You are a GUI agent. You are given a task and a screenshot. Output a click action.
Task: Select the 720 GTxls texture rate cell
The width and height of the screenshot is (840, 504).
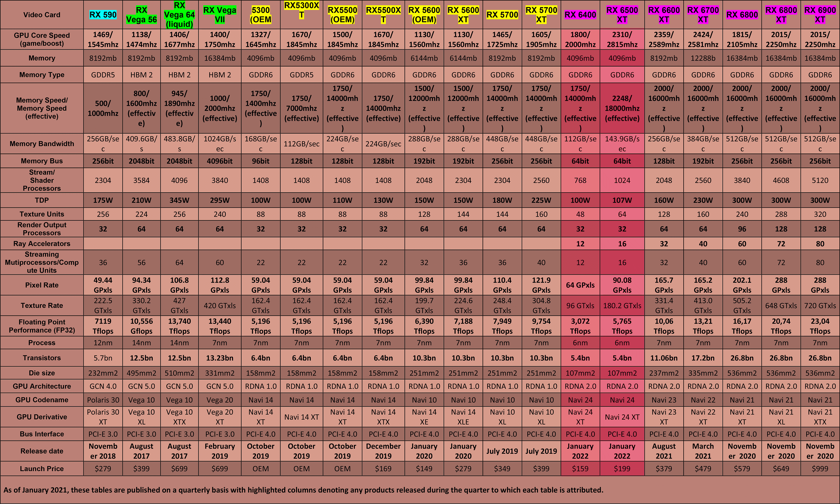point(820,305)
